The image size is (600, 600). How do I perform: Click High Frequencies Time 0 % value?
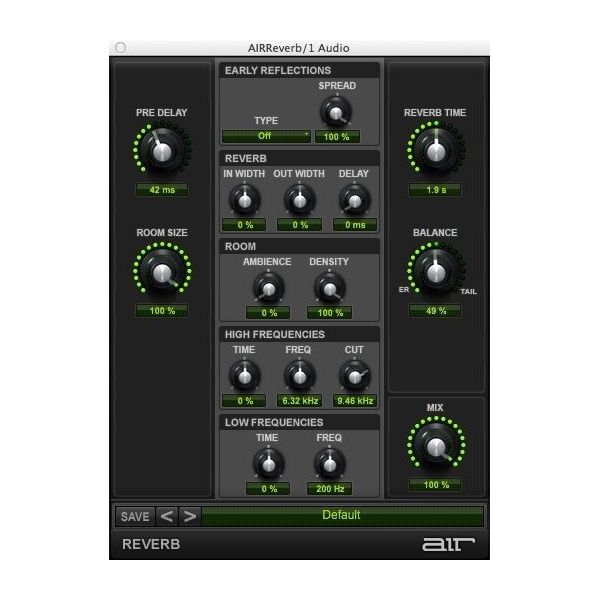click(245, 401)
